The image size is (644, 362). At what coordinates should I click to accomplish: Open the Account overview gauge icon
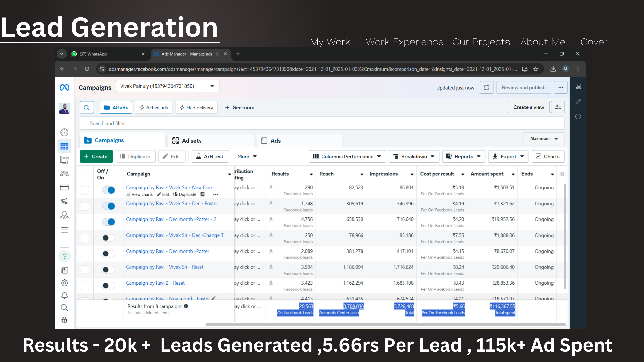(x=64, y=132)
